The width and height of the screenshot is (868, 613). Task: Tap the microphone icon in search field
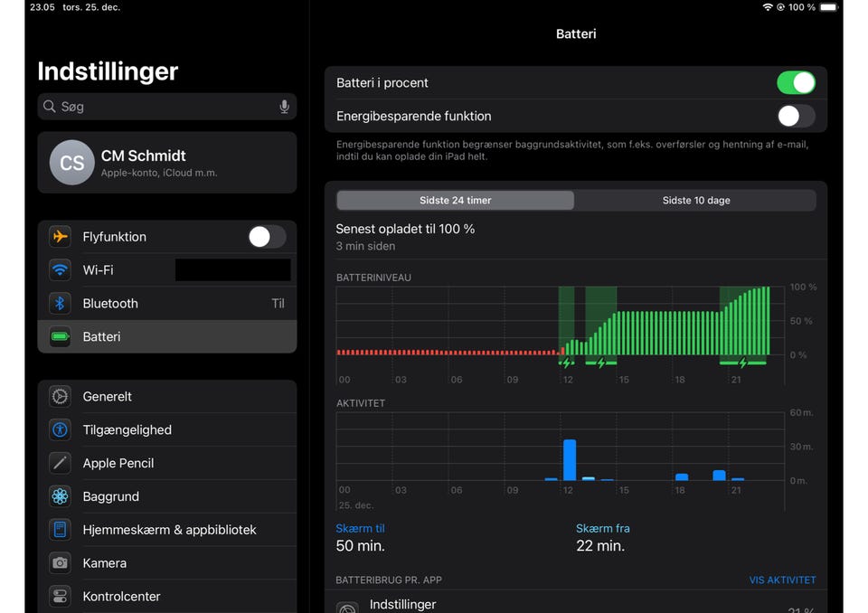tap(284, 107)
